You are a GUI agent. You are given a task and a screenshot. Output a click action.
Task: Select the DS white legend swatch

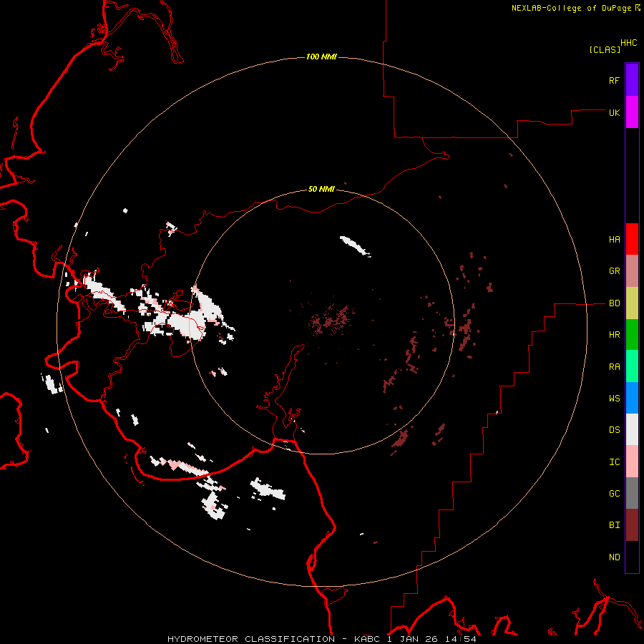pyautogui.click(x=632, y=429)
